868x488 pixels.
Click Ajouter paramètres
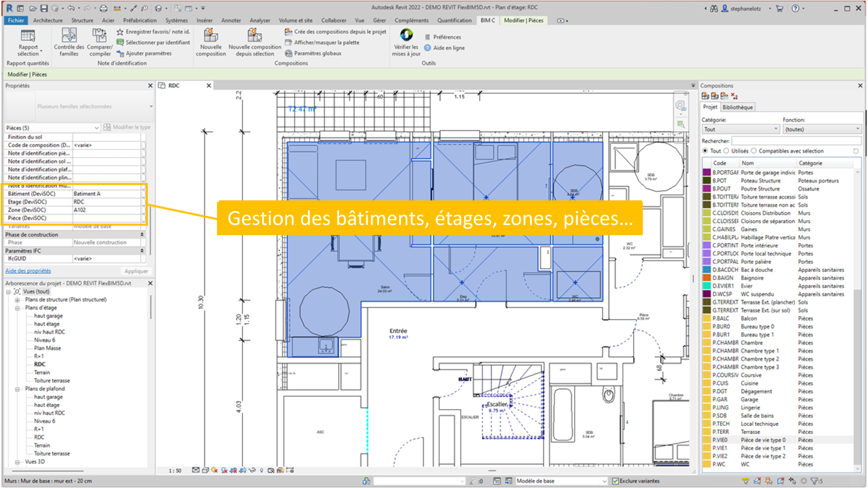point(144,53)
